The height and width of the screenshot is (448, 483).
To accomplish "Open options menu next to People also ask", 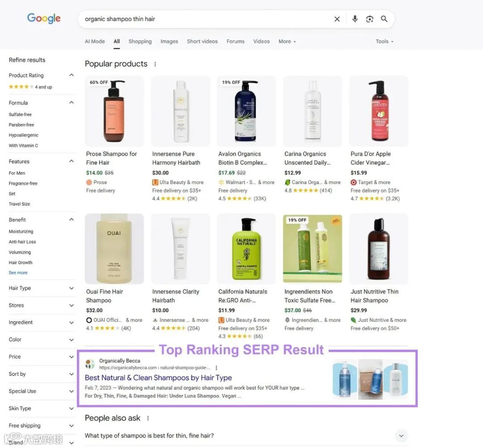I will click(148, 418).
